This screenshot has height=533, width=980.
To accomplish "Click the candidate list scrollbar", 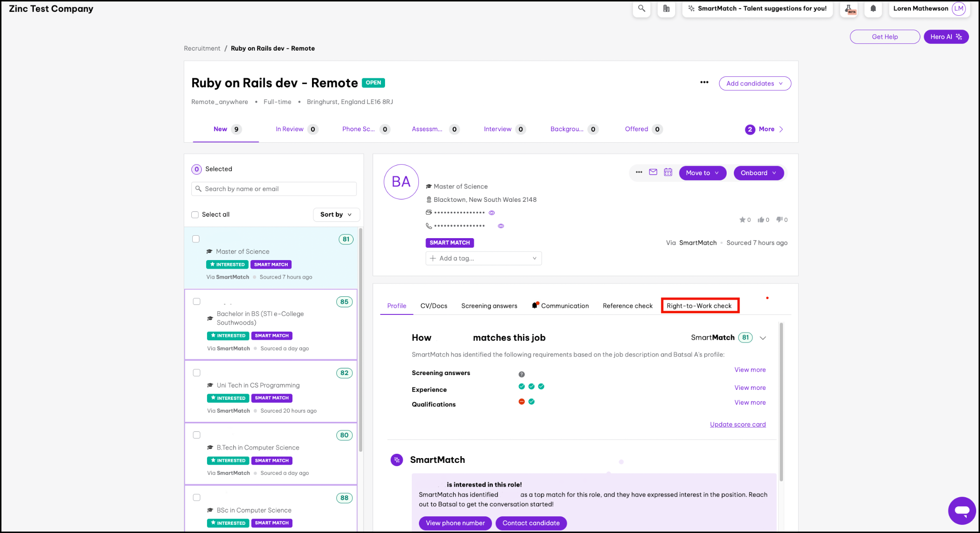I will (x=361, y=339).
